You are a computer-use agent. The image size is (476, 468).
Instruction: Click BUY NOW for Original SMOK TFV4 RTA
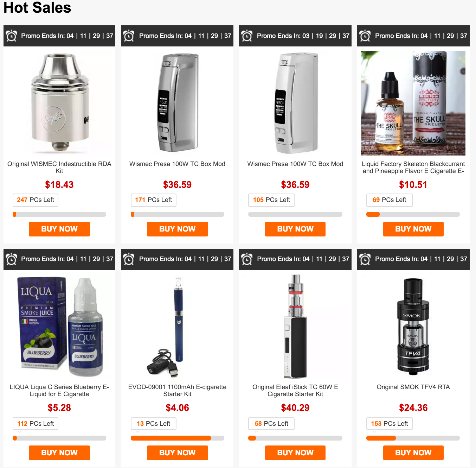(x=413, y=453)
